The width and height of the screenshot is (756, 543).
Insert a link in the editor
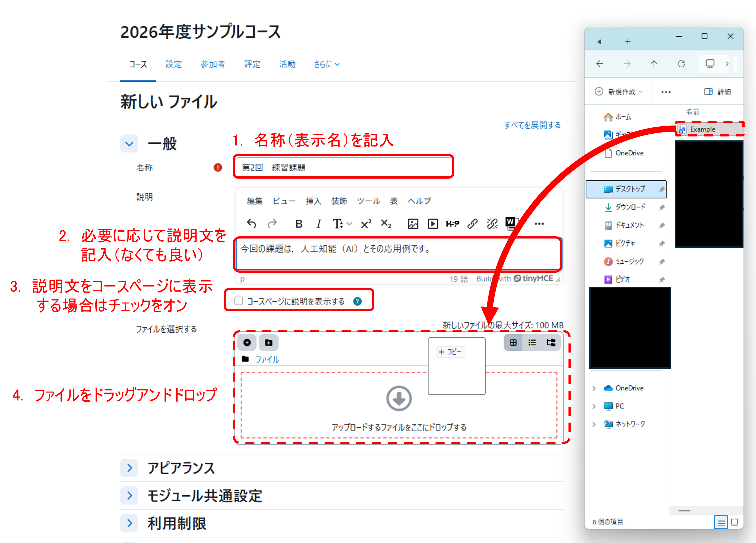[472, 224]
